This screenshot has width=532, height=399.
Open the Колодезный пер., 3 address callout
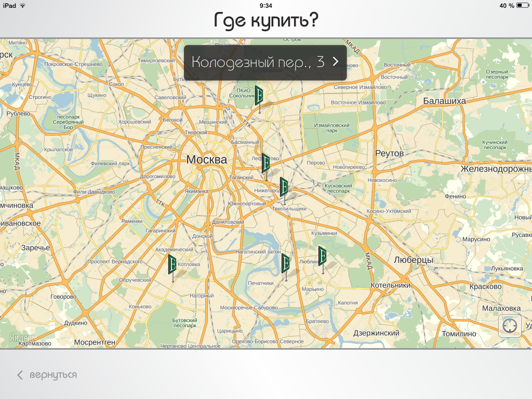(x=265, y=63)
